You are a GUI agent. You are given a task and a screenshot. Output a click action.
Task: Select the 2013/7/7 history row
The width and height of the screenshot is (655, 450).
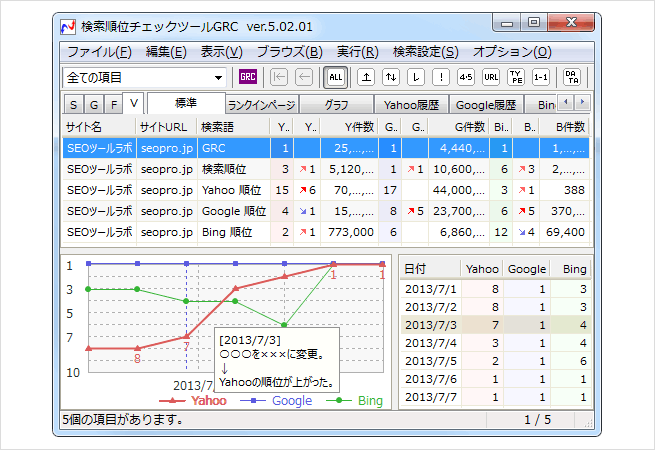tap(496, 397)
